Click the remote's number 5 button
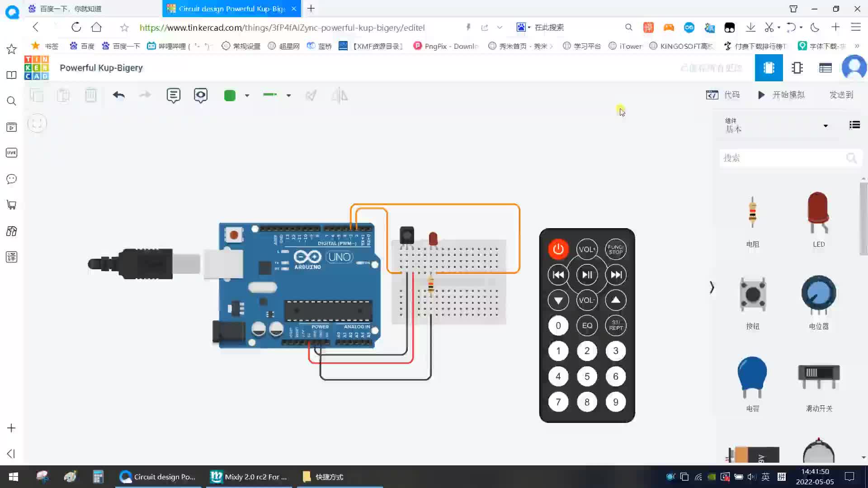Screen dimensions: 868x488 (587, 376)
